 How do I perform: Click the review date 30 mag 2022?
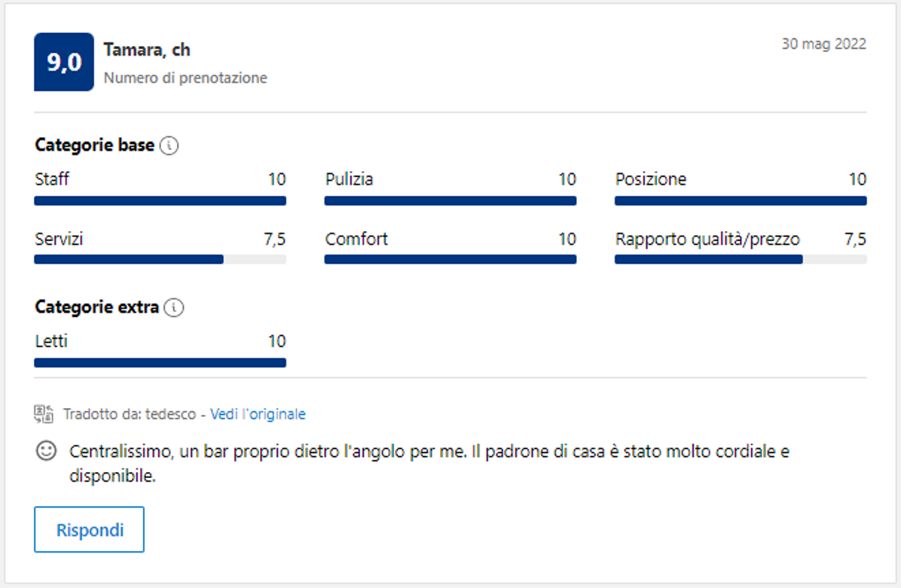[x=823, y=44]
